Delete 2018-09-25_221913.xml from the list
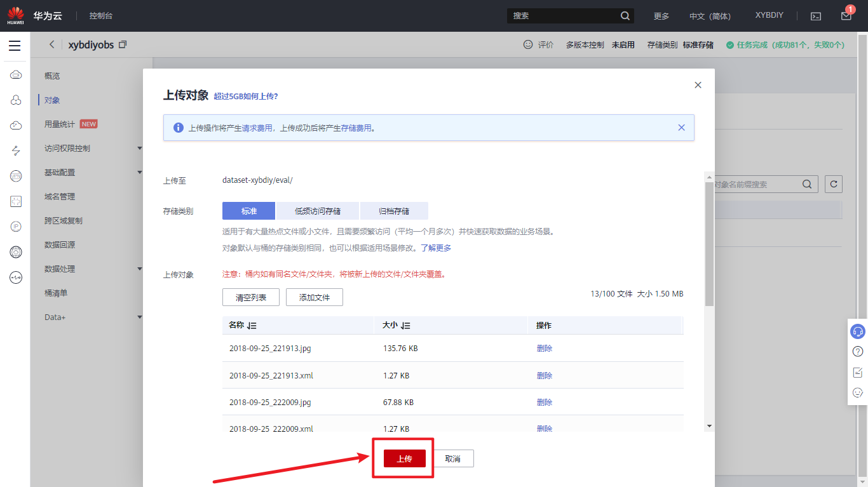This screenshot has height=487, width=868. 545,375
